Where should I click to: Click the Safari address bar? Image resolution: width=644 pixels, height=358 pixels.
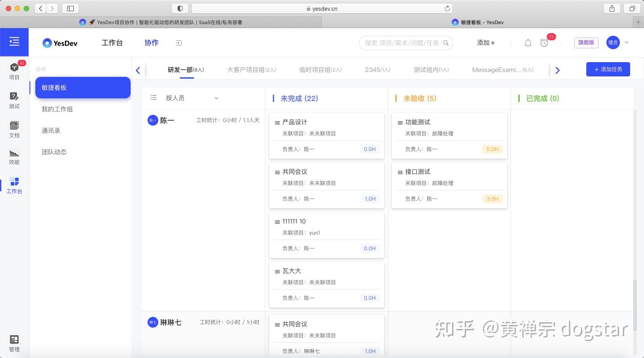pos(322,8)
